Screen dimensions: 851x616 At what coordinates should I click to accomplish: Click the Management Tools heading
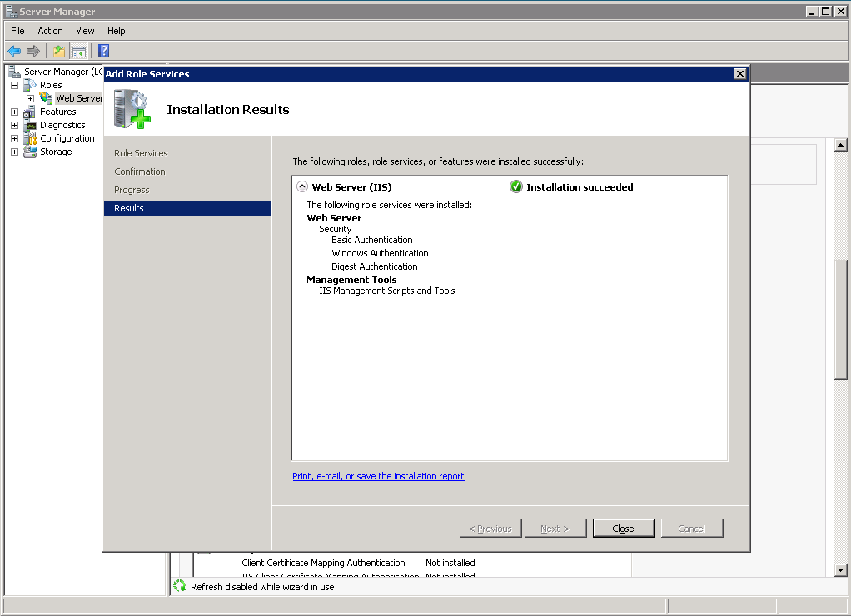coord(351,280)
